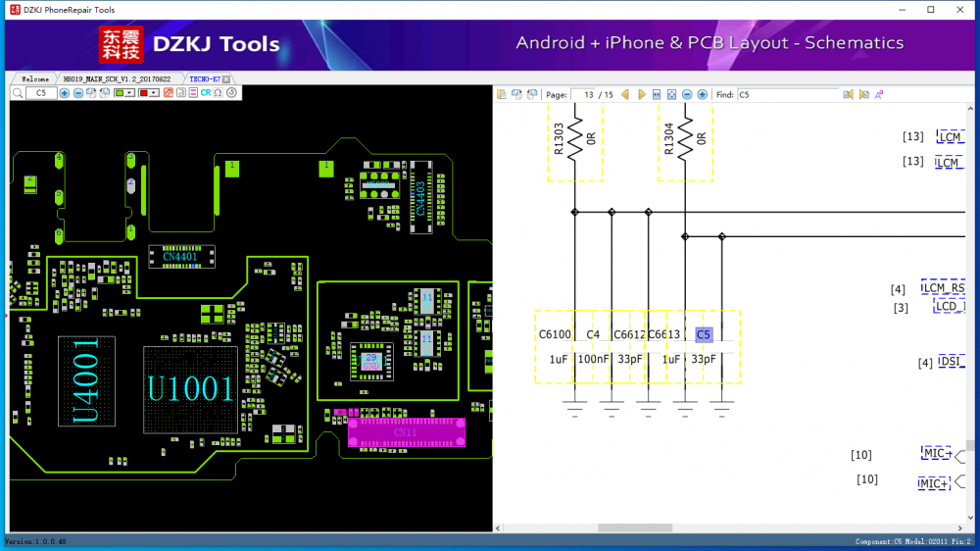Click the circular rotate icon in PCB toolbar
This screenshot has width=980, height=551.
tap(232, 92)
